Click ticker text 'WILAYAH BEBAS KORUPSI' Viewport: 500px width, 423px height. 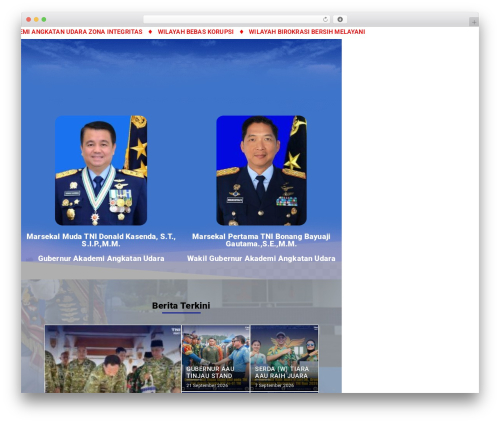[196, 32]
